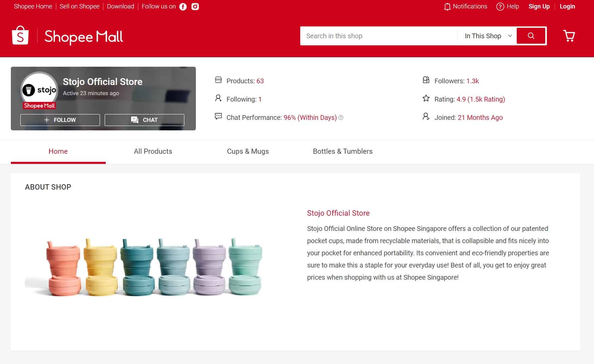The width and height of the screenshot is (594, 364).
Task: Click the Stojo Official Store red heading
Action: click(338, 213)
